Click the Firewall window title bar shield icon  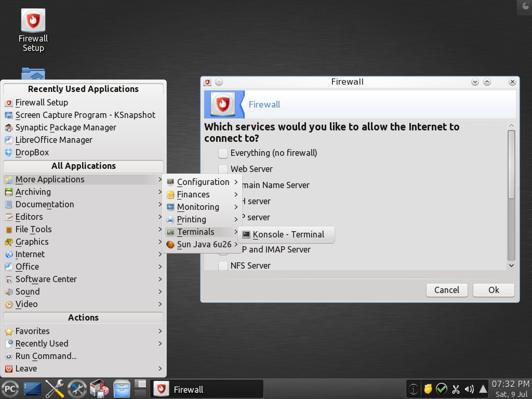point(207,82)
